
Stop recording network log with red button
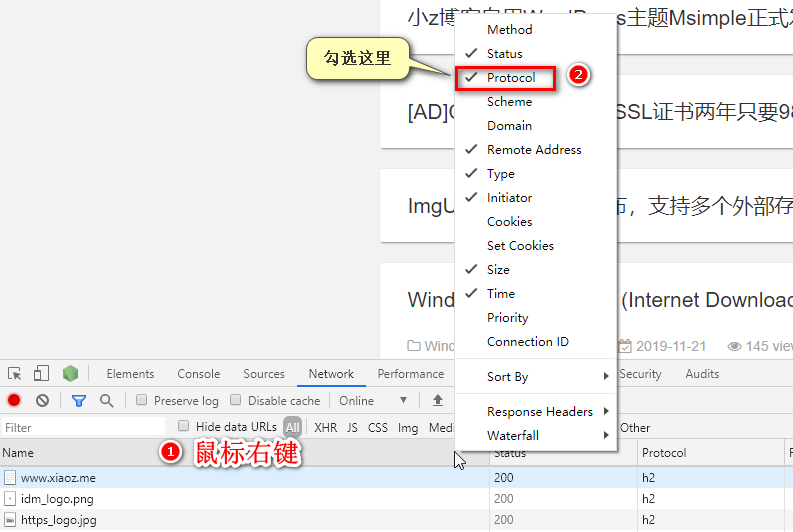click(x=14, y=401)
